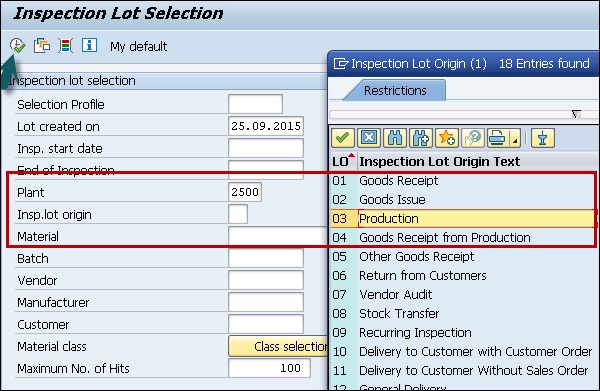Screen dimensions: 600x391
Task: Click Class selection button
Action: (279, 346)
